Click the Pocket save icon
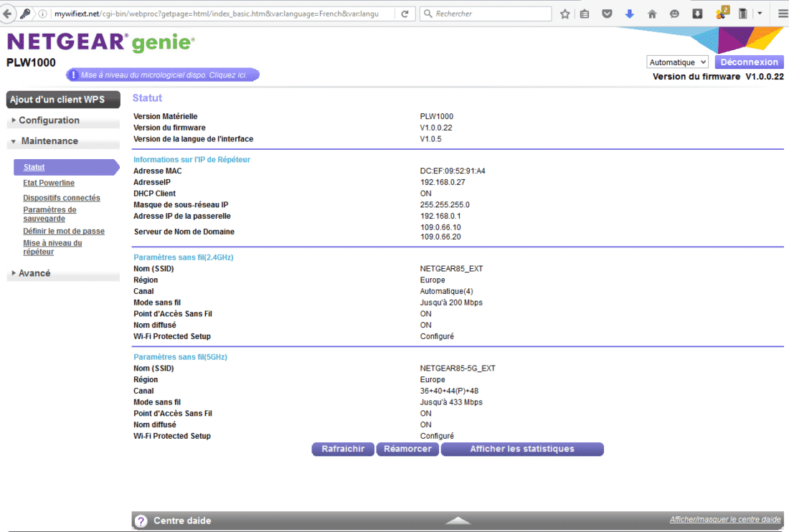Image resolution: width=789 pixels, height=532 pixels. tap(608, 14)
